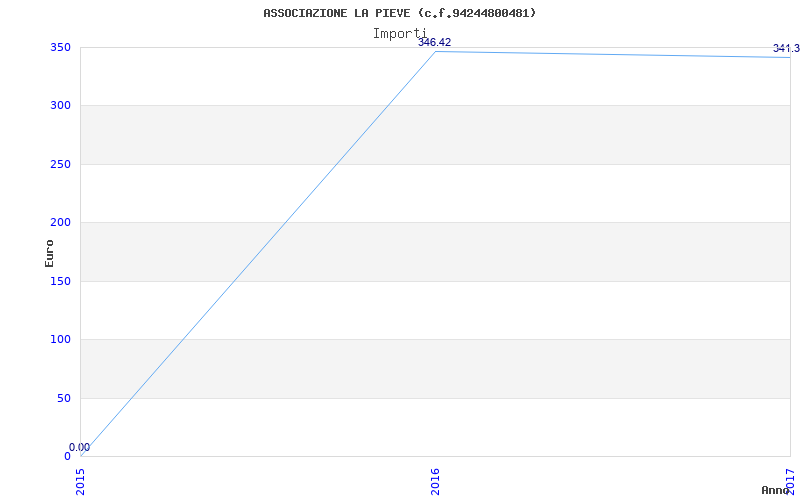The height and width of the screenshot is (500, 800).
Task: Click the 250 y-axis tick label
Action: pyautogui.click(x=60, y=164)
